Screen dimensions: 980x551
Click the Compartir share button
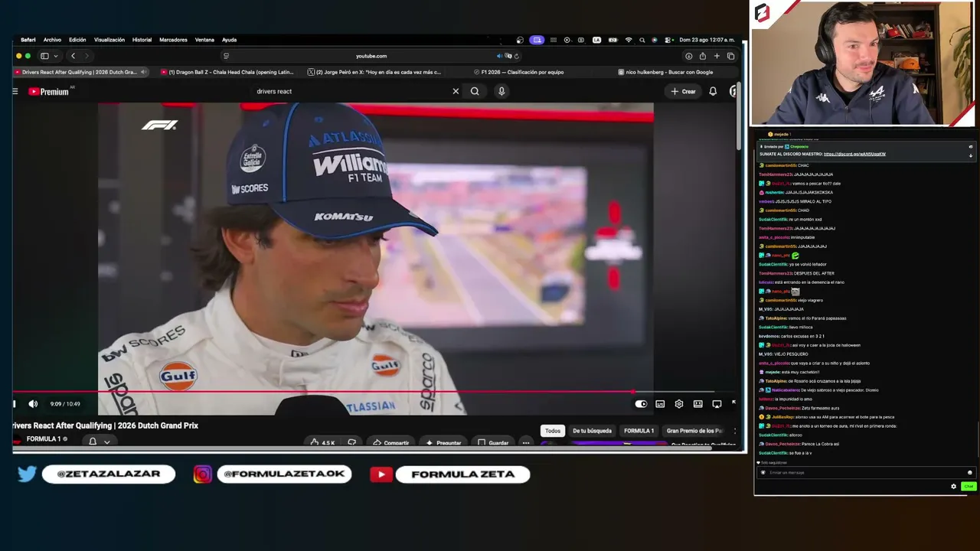coord(390,442)
